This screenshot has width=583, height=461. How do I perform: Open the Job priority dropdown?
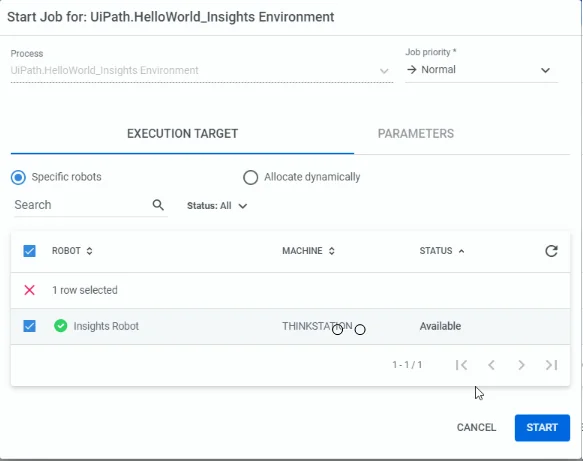(481, 70)
